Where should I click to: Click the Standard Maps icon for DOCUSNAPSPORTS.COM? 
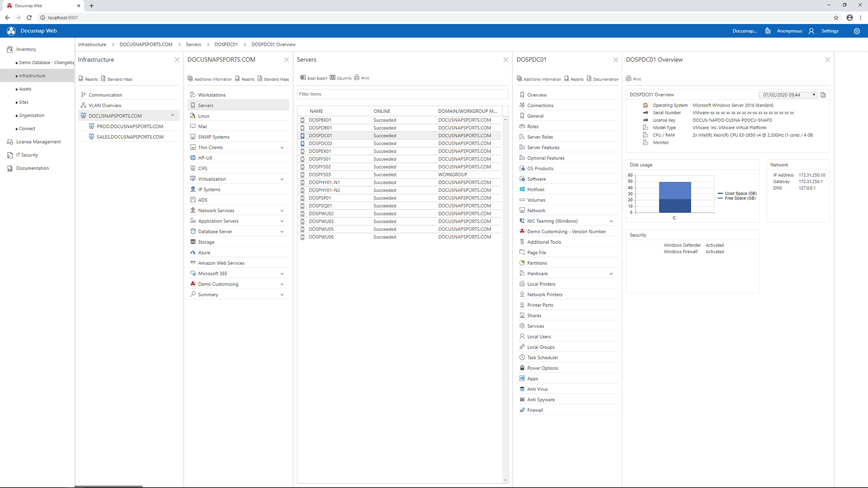tap(273, 79)
